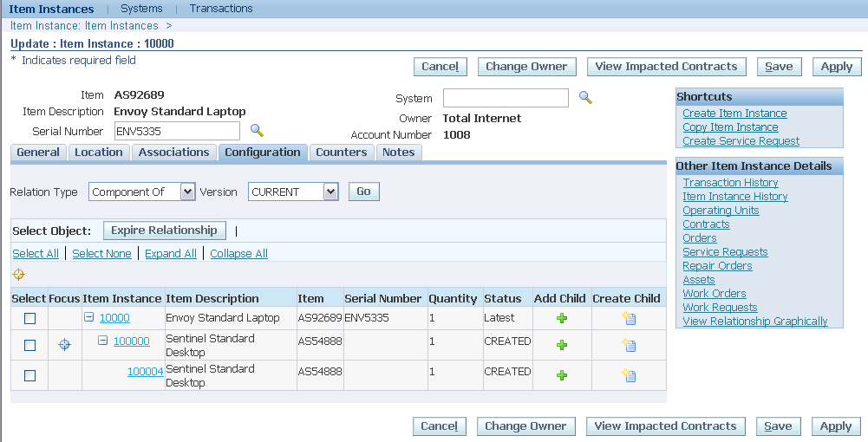
Task: Click the top Cancel button
Action: pyautogui.click(x=441, y=67)
